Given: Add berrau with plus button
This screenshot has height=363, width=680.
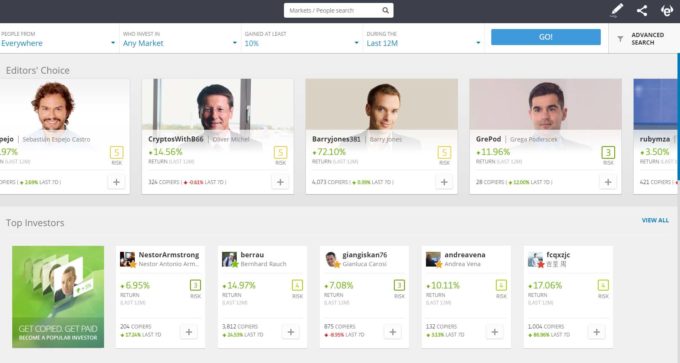Looking at the screenshot, I should click(291, 332).
